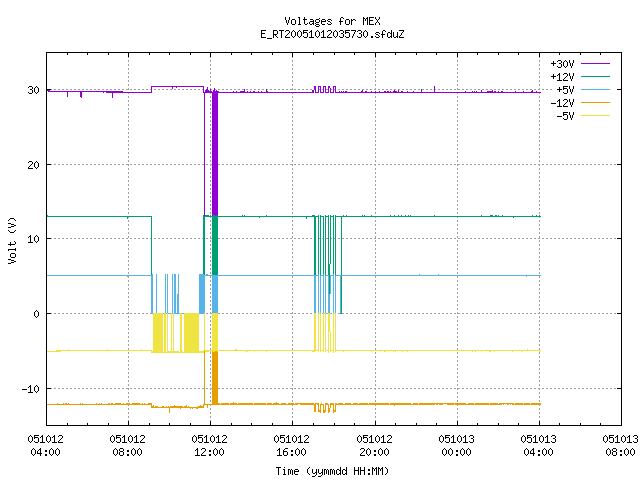The height and width of the screenshot is (480, 640).
Task: Click the x-axis label 051012 20:00
Action: pos(374,446)
